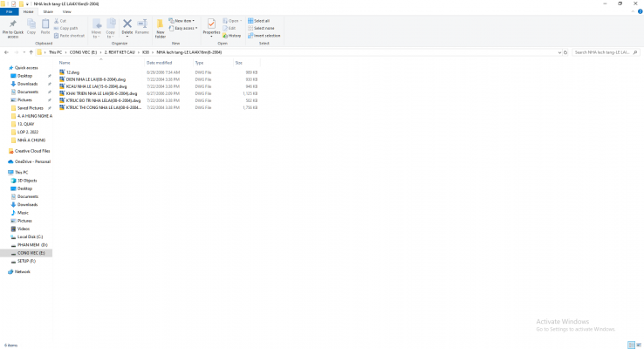Click Select all in ribbon
The image size is (644, 349).
pyautogui.click(x=260, y=20)
